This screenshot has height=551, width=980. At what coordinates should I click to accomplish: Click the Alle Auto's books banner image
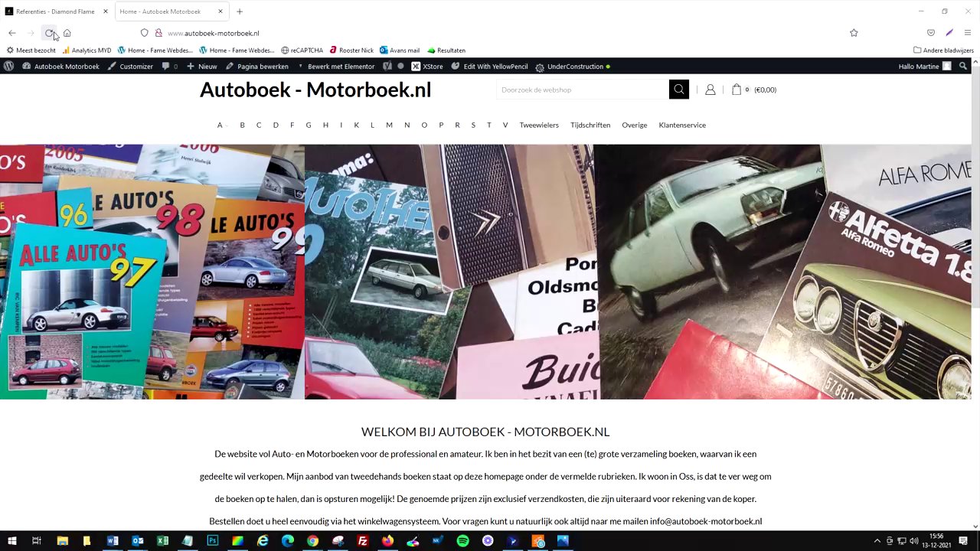[x=152, y=272]
